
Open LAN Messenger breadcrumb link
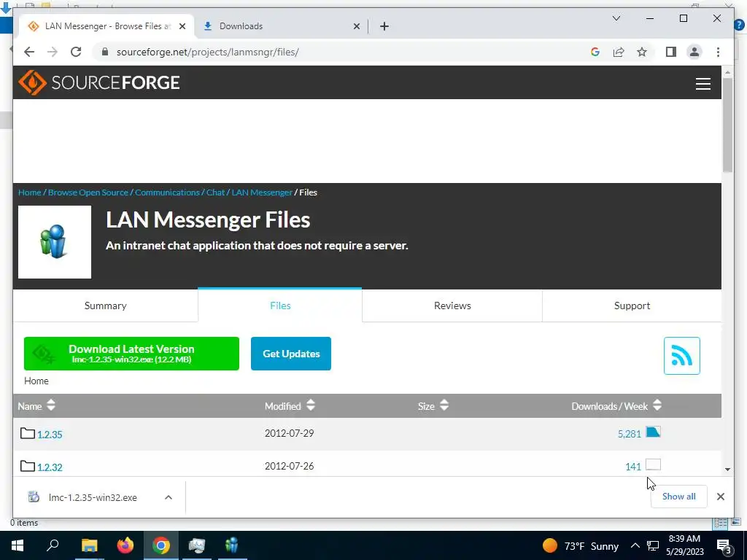(x=262, y=192)
